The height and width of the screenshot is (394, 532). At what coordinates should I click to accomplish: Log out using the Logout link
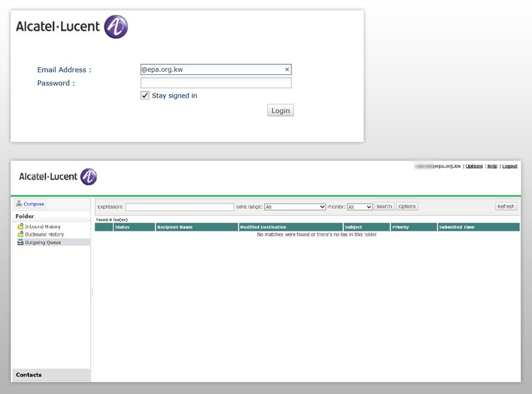pos(510,166)
